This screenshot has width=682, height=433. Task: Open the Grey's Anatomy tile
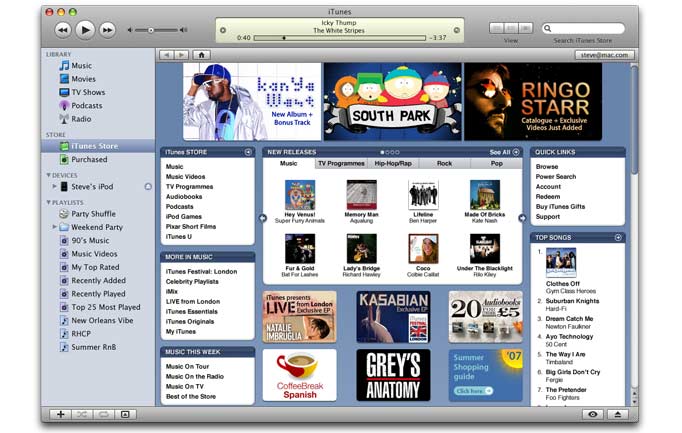click(x=393, y=375)
